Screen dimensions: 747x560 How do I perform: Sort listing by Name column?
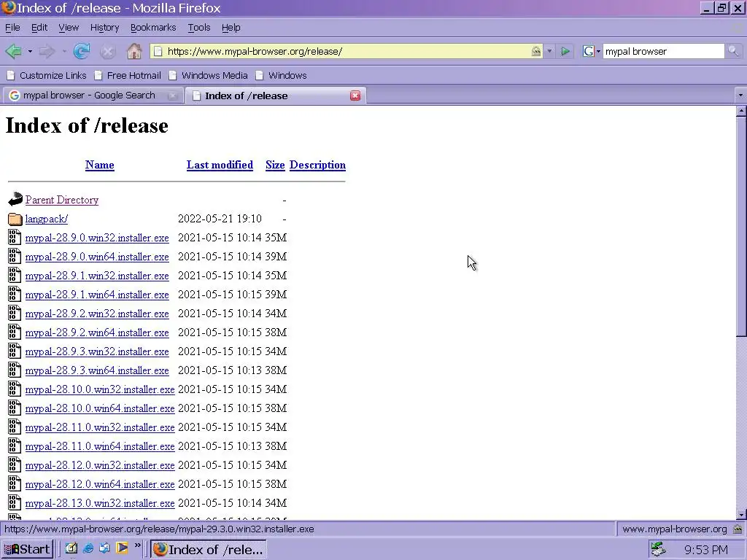[99, 165]
